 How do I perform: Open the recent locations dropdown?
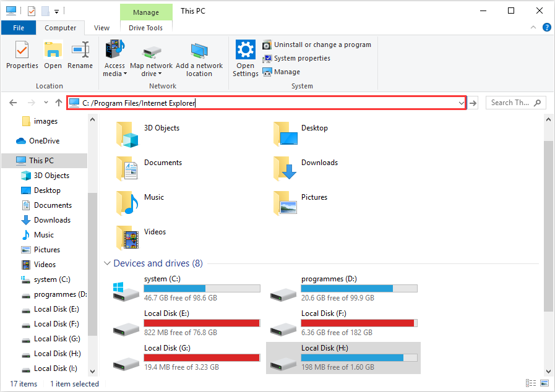tap(46, 103)
